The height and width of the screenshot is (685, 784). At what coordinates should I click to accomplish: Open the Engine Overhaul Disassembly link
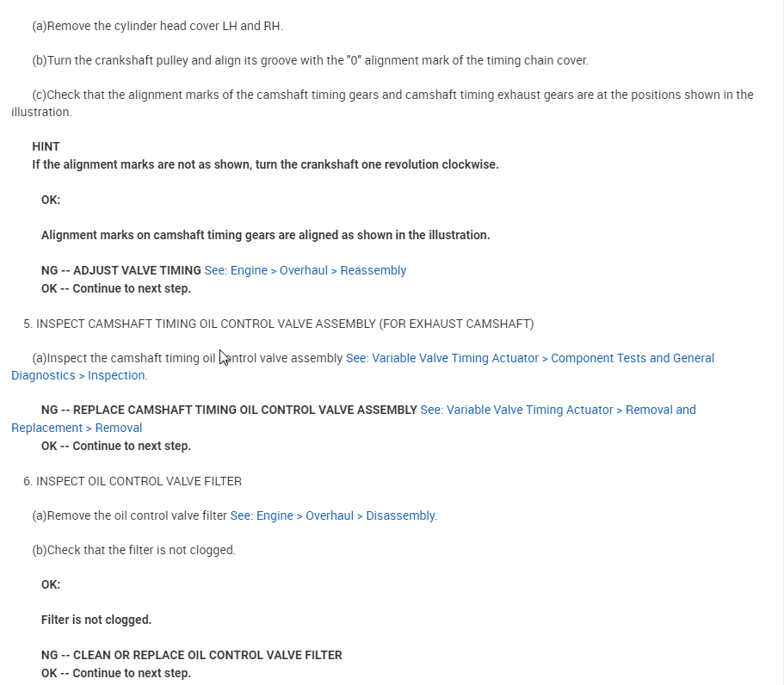coord(333,515)
